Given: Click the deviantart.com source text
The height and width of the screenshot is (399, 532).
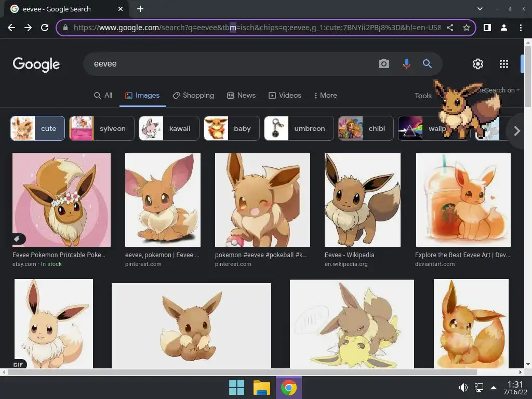Looking at the screenshot, I should click(x=435, y=264).
